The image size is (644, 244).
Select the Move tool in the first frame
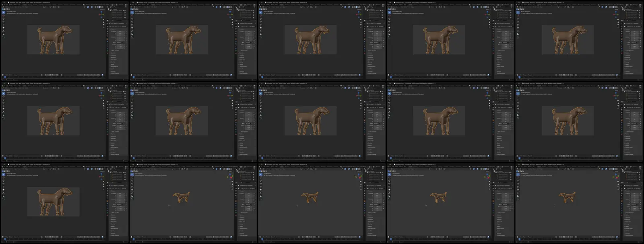click(x=4, y=18)
